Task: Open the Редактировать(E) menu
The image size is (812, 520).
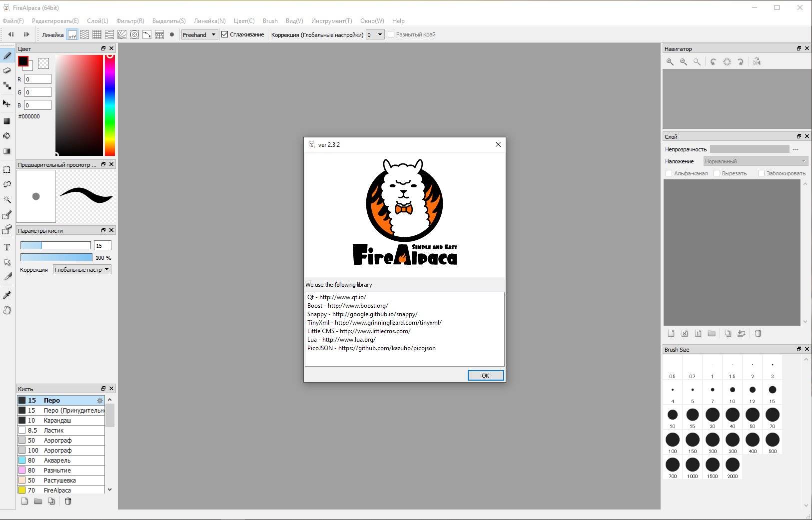Action: [55, 21]
